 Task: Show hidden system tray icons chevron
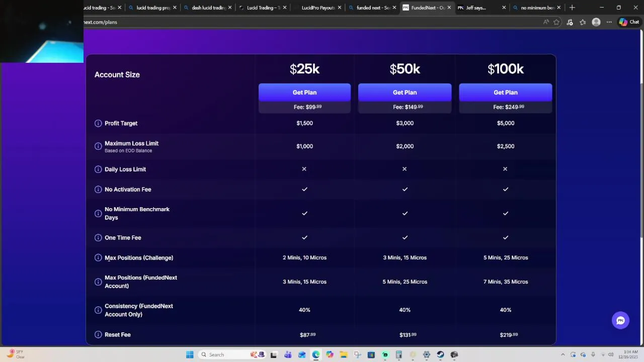(x=562, y=354)
